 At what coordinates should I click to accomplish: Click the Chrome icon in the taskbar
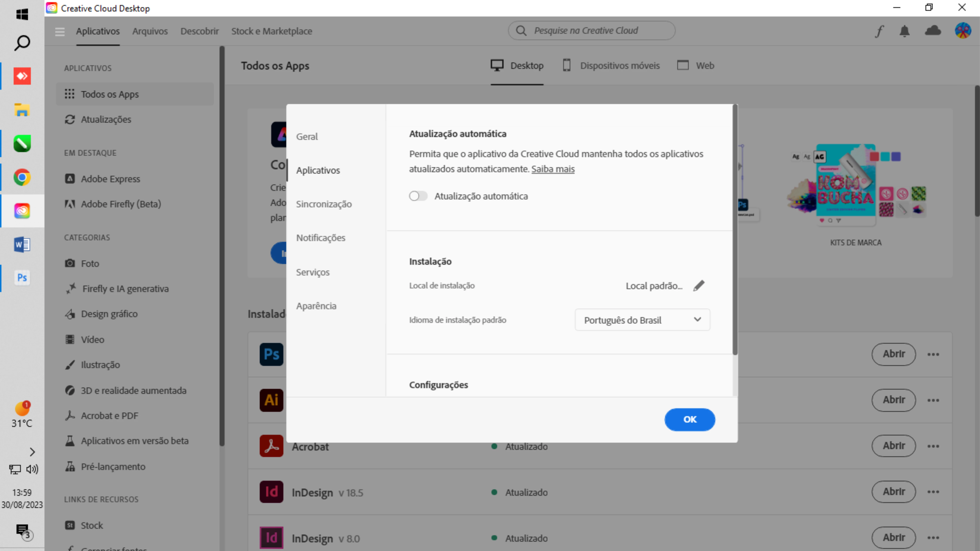22,177
